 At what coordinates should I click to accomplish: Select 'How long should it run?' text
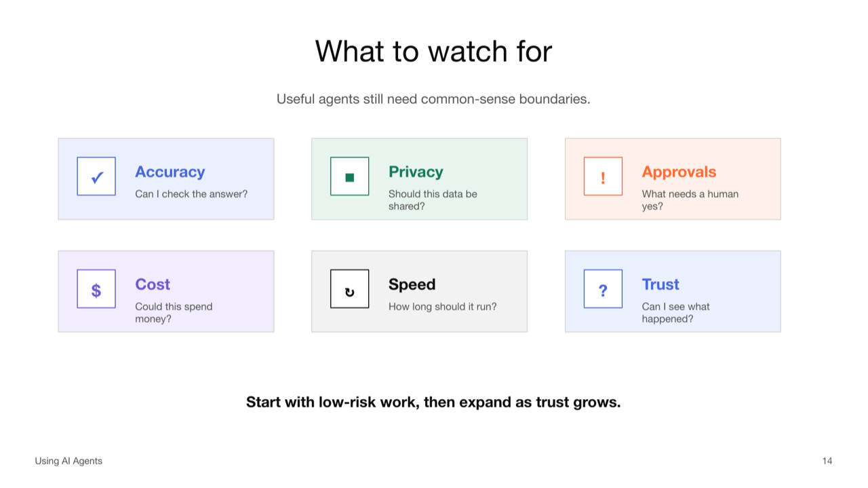442,307
